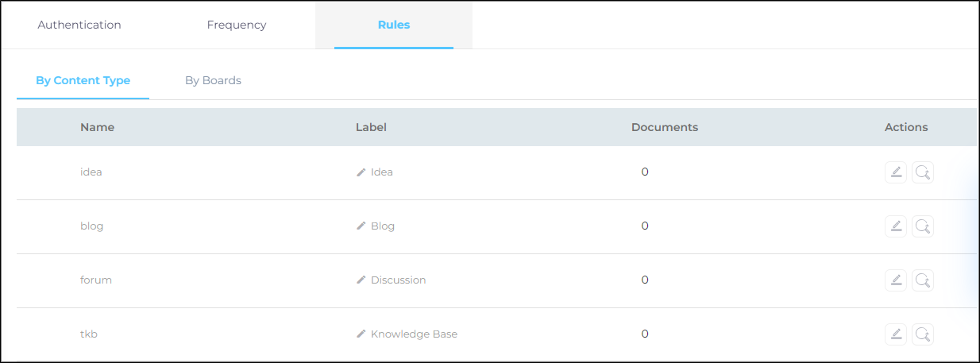Image resolution: width=980 pixels, height=363 pixels.
Task: Switch to the By Boards sub-tab
Action: [213, 80]
